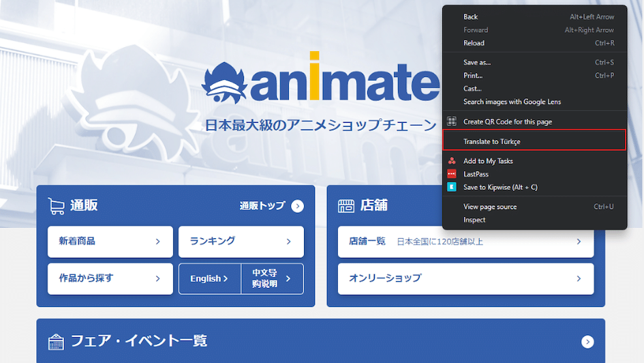
Task: Choose Translate to Türkçe
Action: (535, 141)
